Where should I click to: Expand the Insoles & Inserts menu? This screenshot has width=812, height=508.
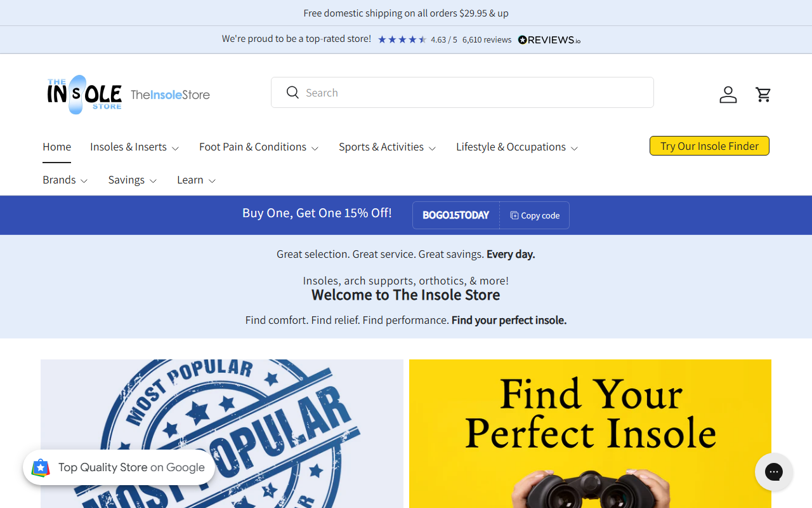[x=134, y=147]
